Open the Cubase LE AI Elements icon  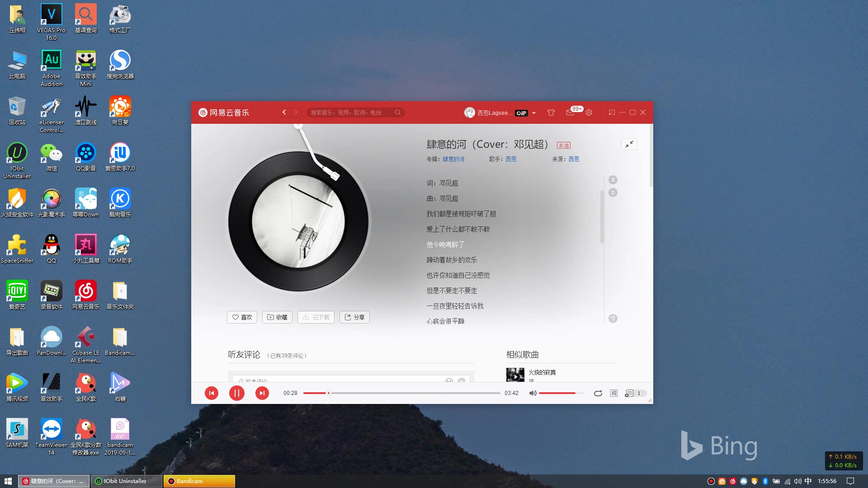click(85, 345)
